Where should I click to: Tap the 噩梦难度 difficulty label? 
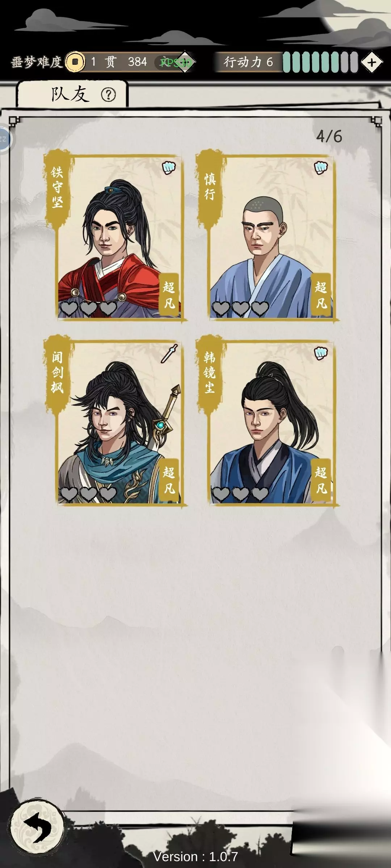click(37, 62)
